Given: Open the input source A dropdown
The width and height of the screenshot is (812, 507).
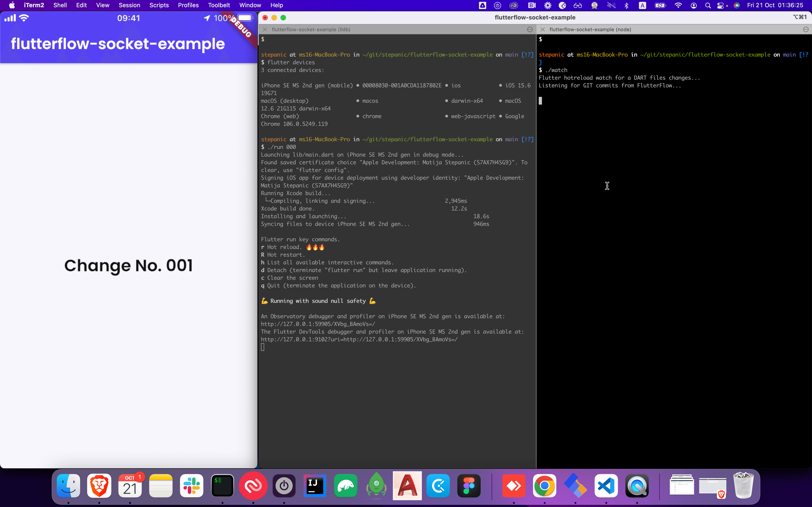Looking at the screenshot, I should click(x=642, y=5).
